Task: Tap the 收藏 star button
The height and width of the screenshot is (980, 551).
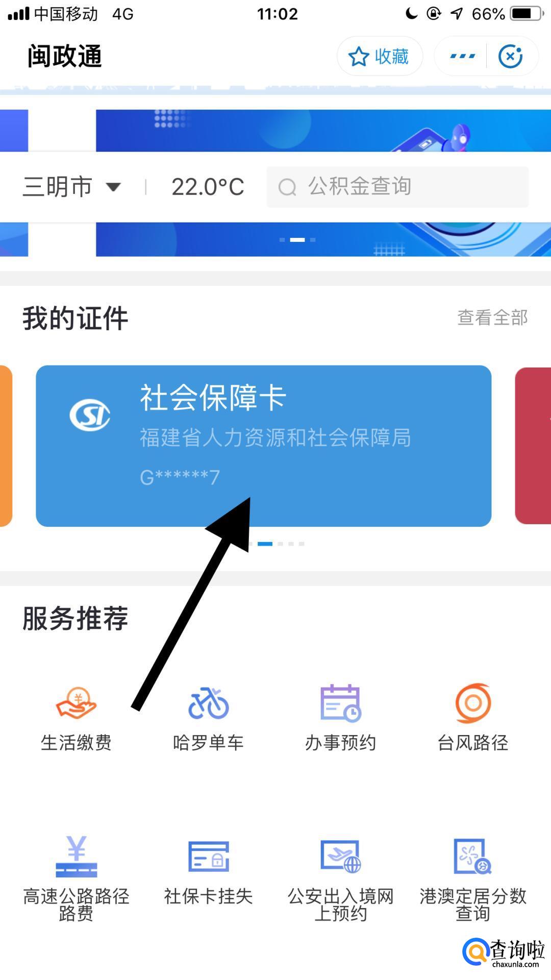Action: (380, 56)
